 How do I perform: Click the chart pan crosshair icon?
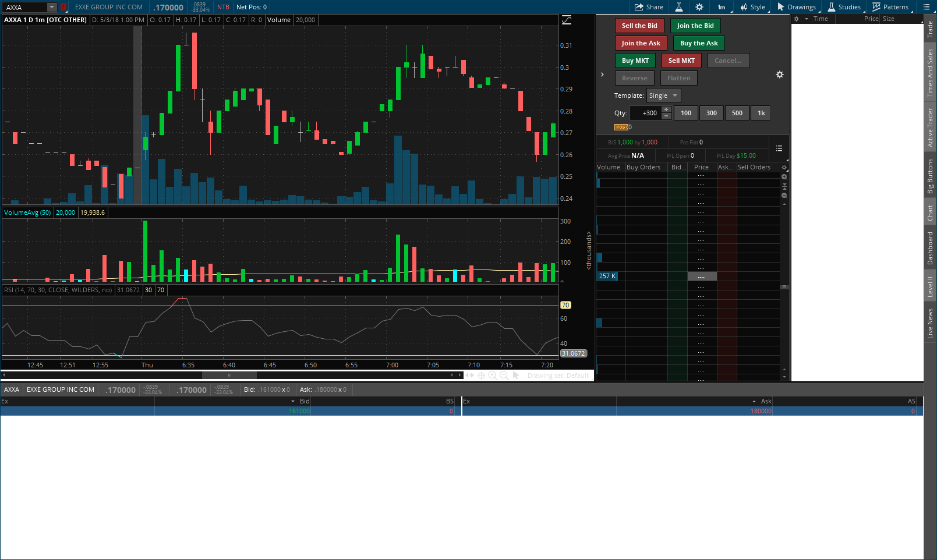tap(481, 375)
